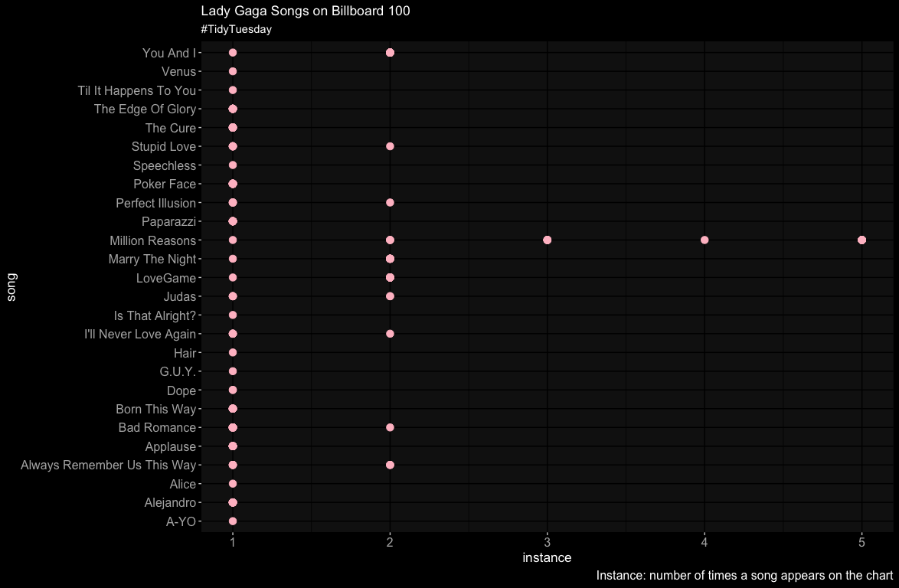Click the 'Alice' label
The image size is (899, 588).
pyautogui.click(x=183, y=485)
